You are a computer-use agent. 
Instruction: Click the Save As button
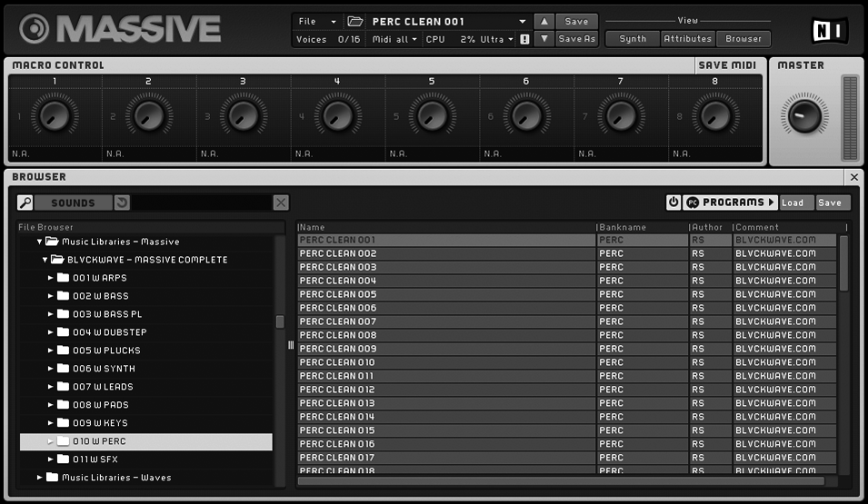coord(576,39)
